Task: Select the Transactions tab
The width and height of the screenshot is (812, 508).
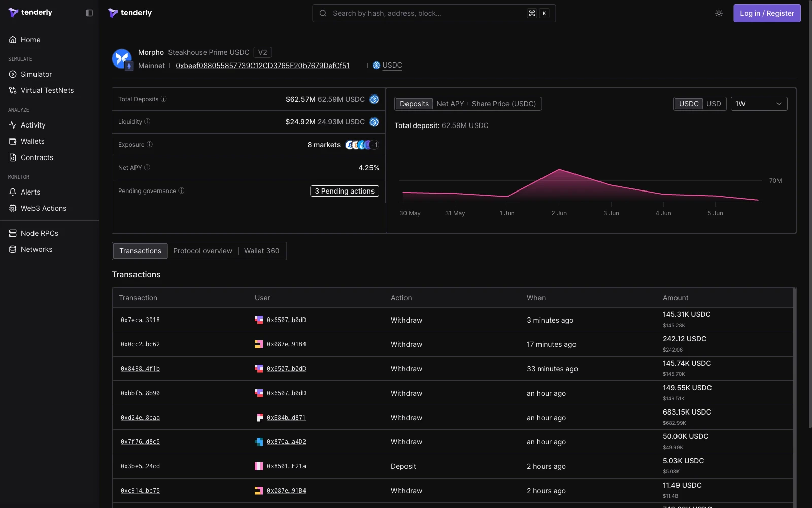Action: click(140, 251)
